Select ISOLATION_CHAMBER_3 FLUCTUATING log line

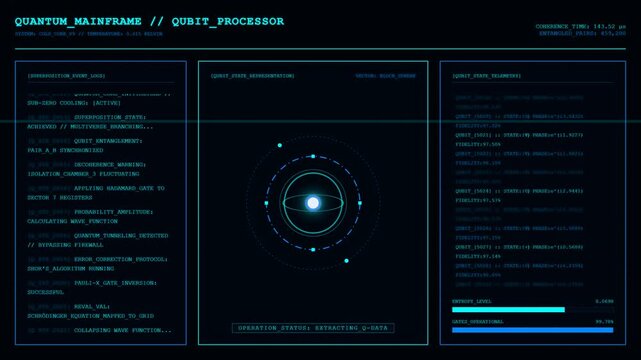point(83,174)
